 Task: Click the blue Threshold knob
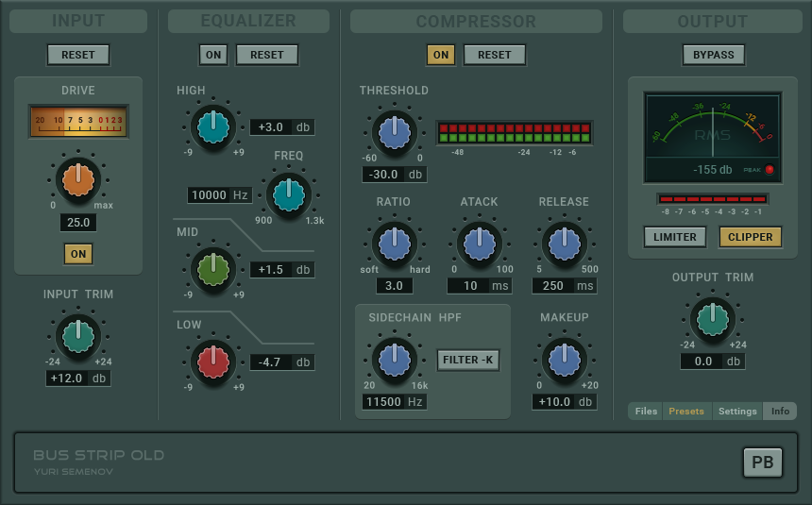(395, 133)
